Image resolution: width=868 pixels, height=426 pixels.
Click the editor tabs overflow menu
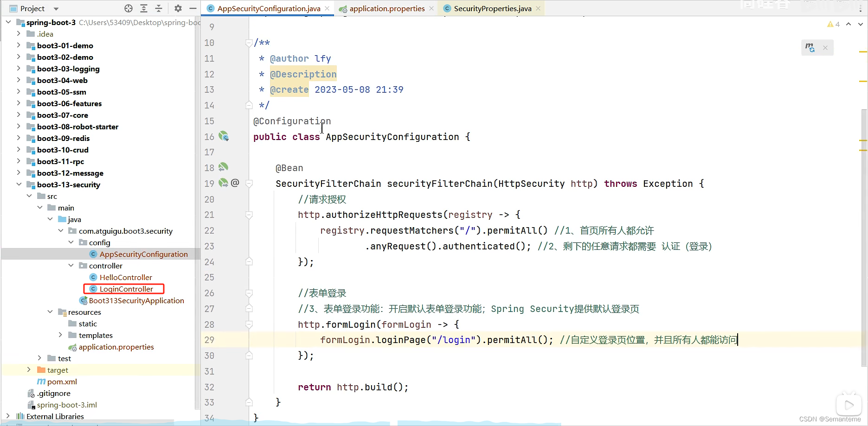click(x=860, y=8)
